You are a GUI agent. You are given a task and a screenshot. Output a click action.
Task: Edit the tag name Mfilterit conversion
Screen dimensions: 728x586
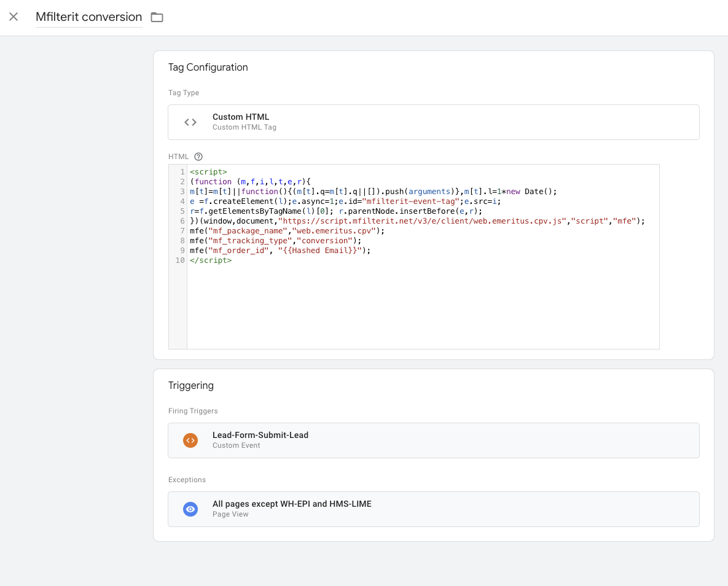(x=88, y=17)
